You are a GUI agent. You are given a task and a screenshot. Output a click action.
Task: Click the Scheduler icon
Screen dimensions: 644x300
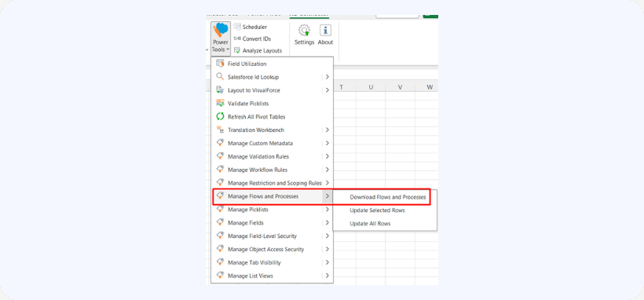pyautogui.click(x=237, y=27)
